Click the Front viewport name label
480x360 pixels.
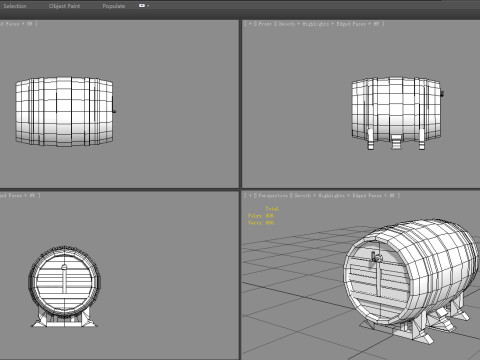[x=265, y=24]
